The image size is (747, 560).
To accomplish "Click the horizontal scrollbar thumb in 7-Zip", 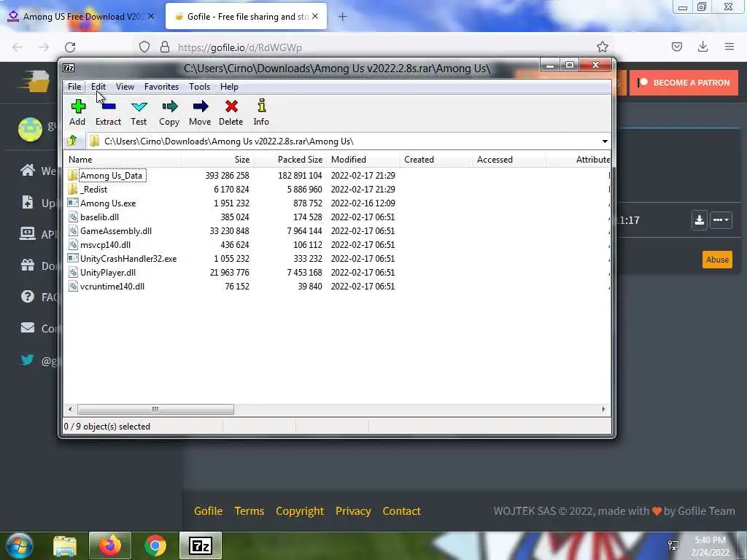I will click(x=155, y=409).
